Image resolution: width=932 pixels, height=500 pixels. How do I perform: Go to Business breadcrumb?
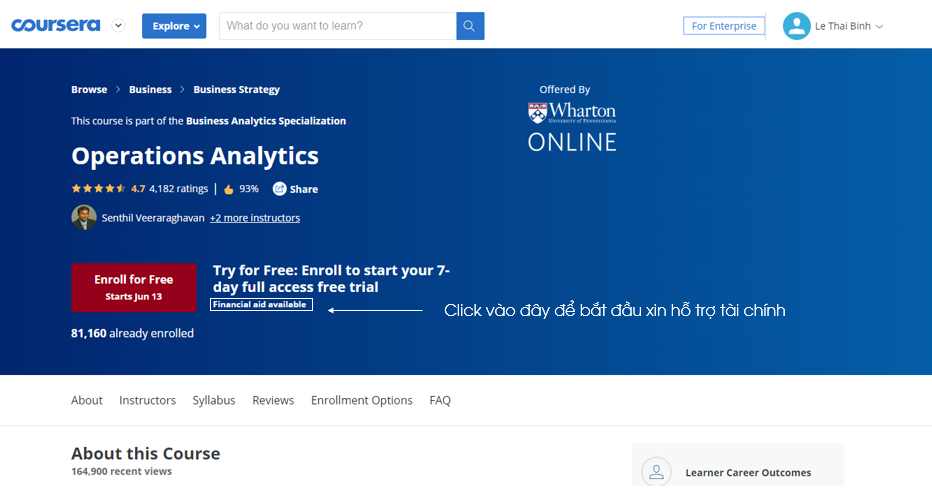click(x=150, y=89)
